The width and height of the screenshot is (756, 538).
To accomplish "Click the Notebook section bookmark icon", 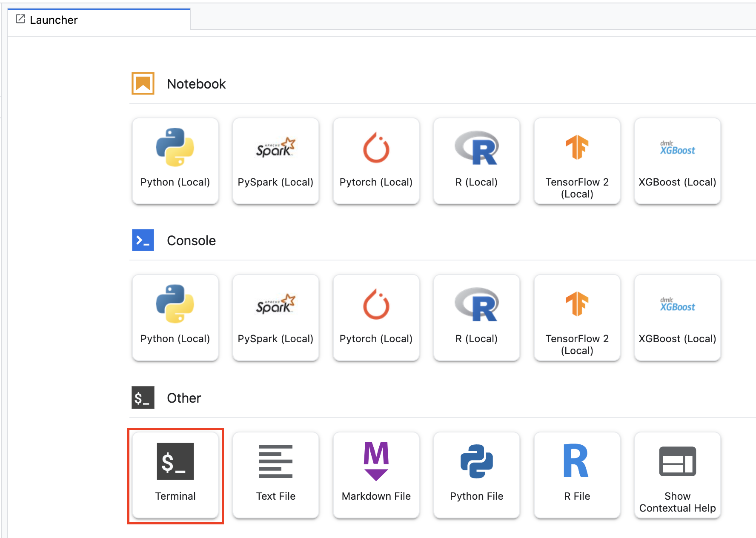I will [143, 83].
